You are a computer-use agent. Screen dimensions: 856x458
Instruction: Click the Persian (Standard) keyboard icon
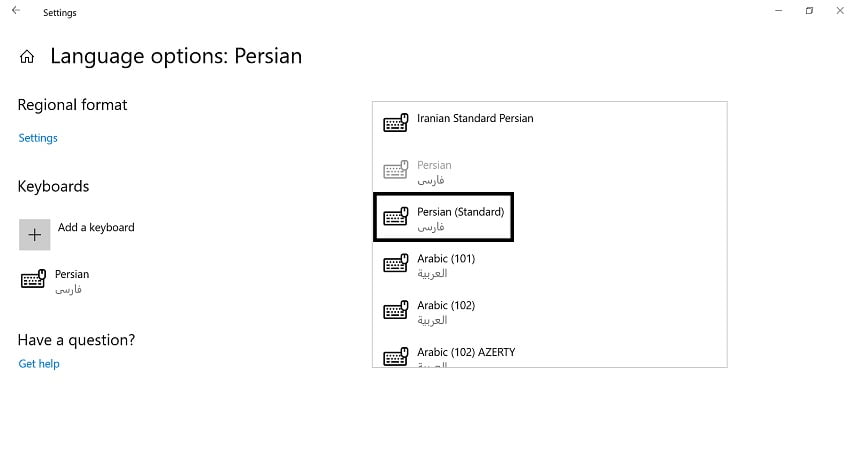pos(396,217)
